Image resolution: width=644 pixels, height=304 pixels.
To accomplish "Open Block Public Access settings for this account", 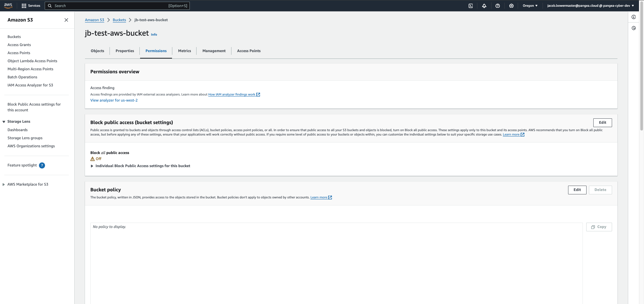I will click(34, 107).
